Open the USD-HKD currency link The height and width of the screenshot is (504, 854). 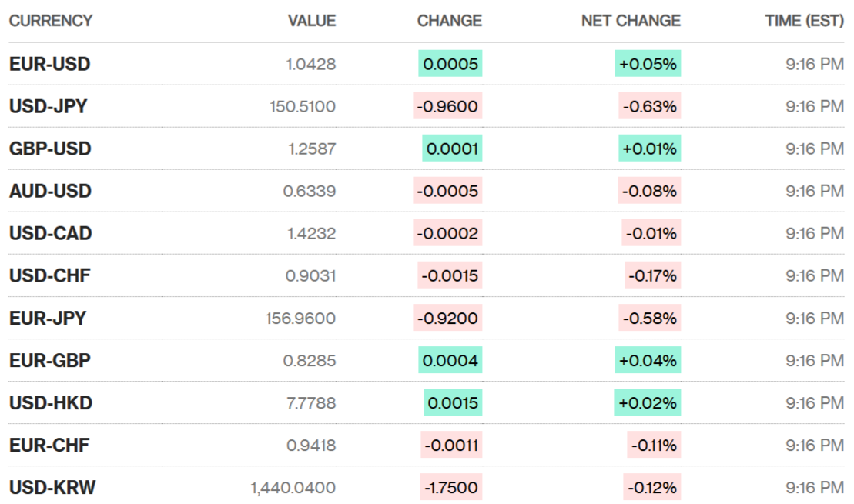coord(51,402)
